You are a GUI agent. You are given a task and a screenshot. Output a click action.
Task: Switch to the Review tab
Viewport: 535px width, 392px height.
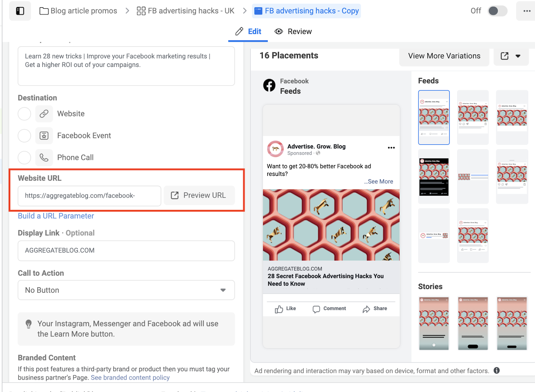pos(293,31)
